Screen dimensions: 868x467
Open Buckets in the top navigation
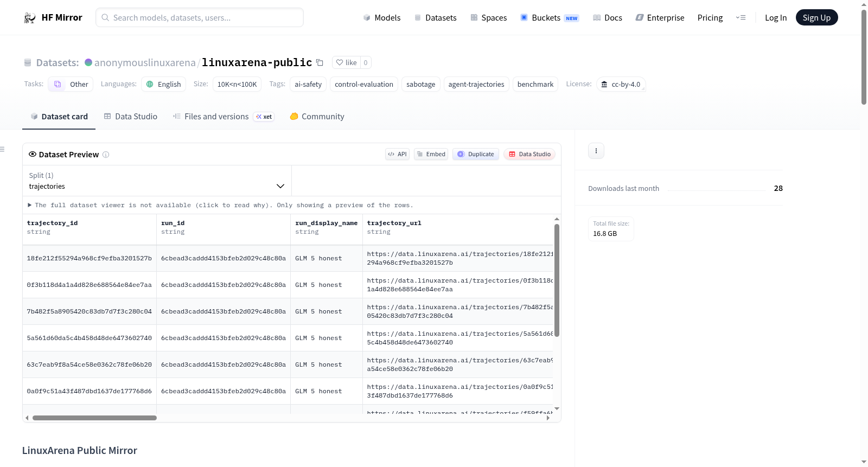(x=550, y=18)
